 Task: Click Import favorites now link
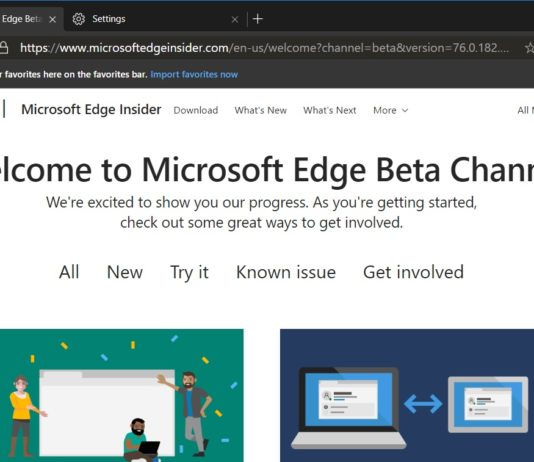(194, 74)
